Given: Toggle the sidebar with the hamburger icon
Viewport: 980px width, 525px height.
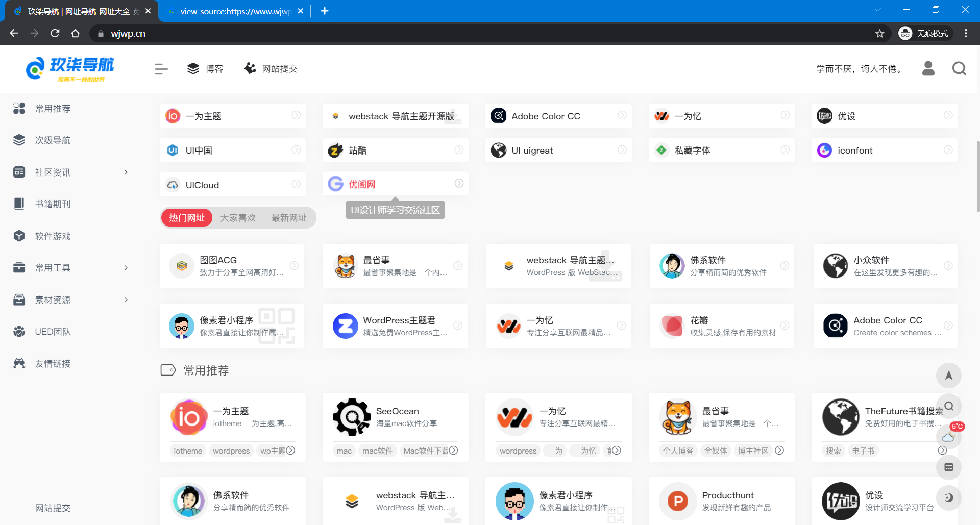Looking at the screenshot, I should tap(161, 68).
